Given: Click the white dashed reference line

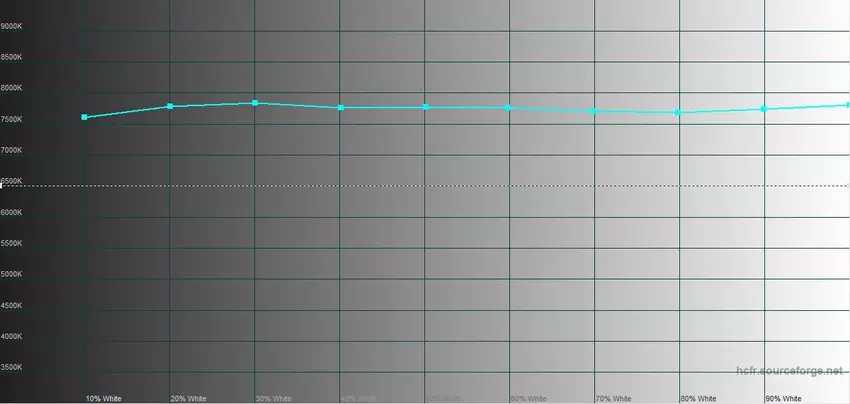Looking at the screenshot, I should (425, 186).
